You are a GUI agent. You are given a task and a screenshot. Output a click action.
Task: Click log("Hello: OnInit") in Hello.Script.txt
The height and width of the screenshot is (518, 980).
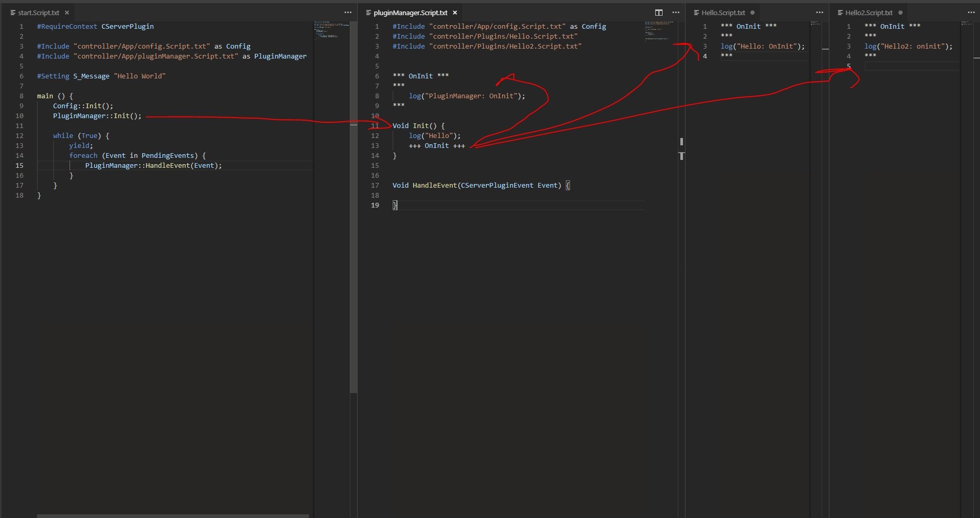point(762,46)
